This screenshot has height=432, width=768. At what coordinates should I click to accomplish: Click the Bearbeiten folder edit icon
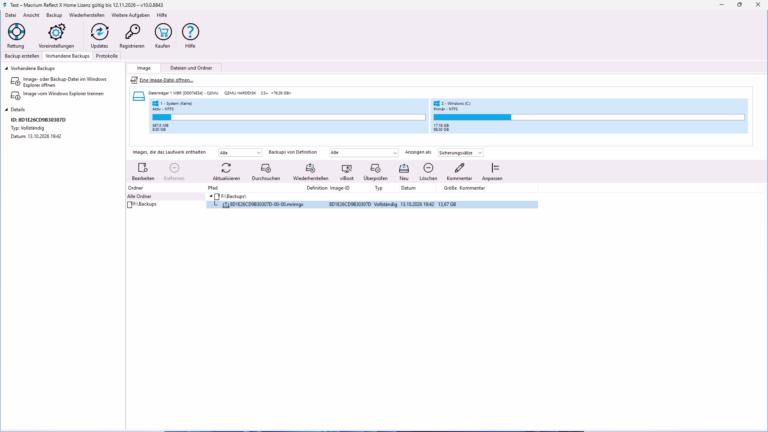click(x=143, y=168)
